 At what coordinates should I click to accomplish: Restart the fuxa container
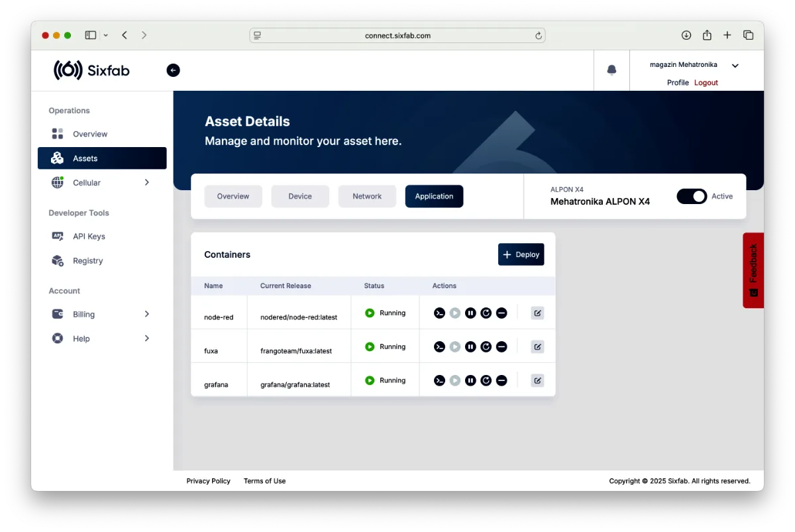point(486,346)
